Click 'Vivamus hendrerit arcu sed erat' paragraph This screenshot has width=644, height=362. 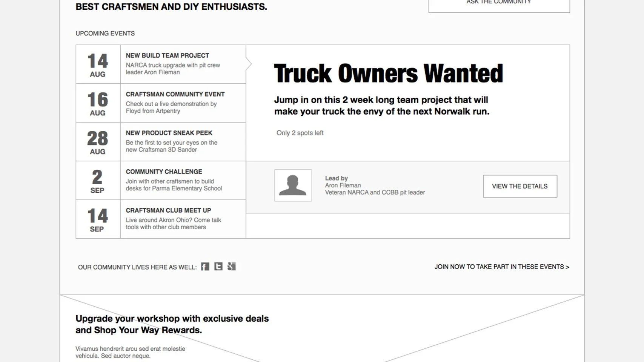tap(130, 352)
